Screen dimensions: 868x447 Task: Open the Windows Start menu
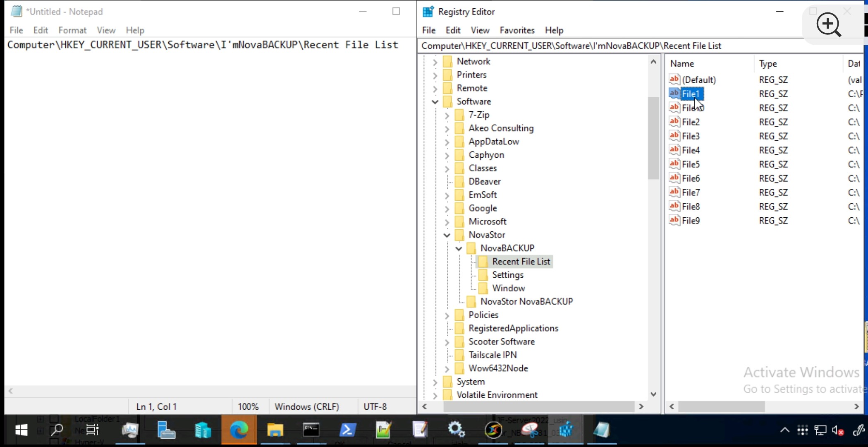[x=21, y=430]
